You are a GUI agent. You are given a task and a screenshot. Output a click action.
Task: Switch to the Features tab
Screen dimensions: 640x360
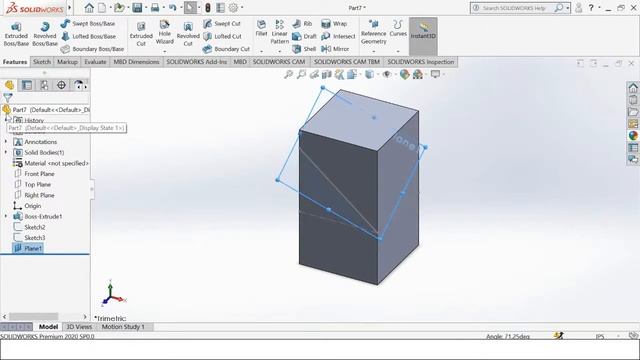[15, 62]
